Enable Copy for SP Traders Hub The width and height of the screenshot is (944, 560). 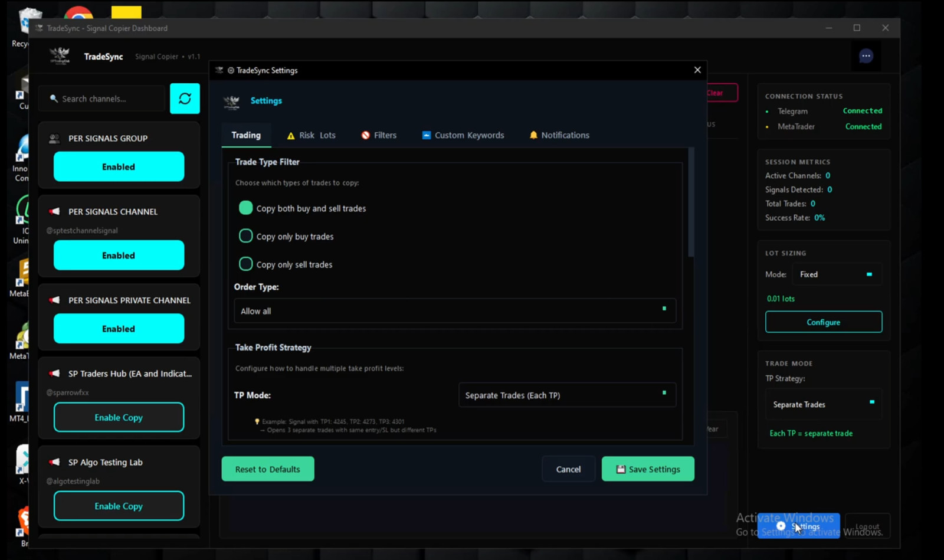coord(119,417)
